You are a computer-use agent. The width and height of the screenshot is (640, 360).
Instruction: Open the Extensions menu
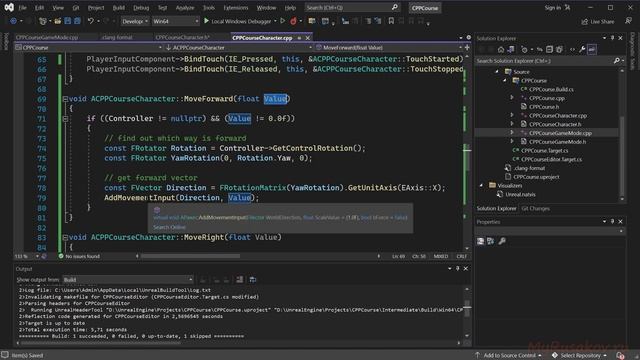(236, 8)
